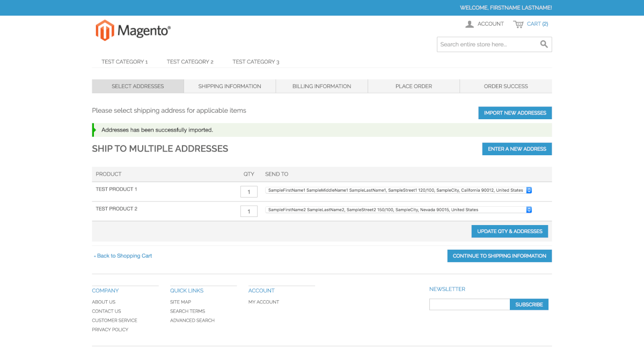Viewport: 644px width, 355px height.
Task: Open address dropdown for Test Product 2
Action: tap(398, 210)
